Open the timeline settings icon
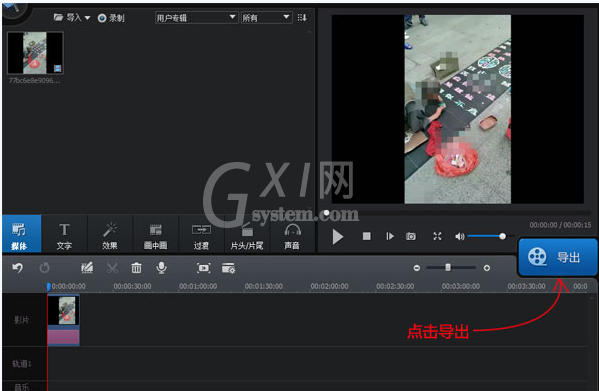 tap(228, 268)
